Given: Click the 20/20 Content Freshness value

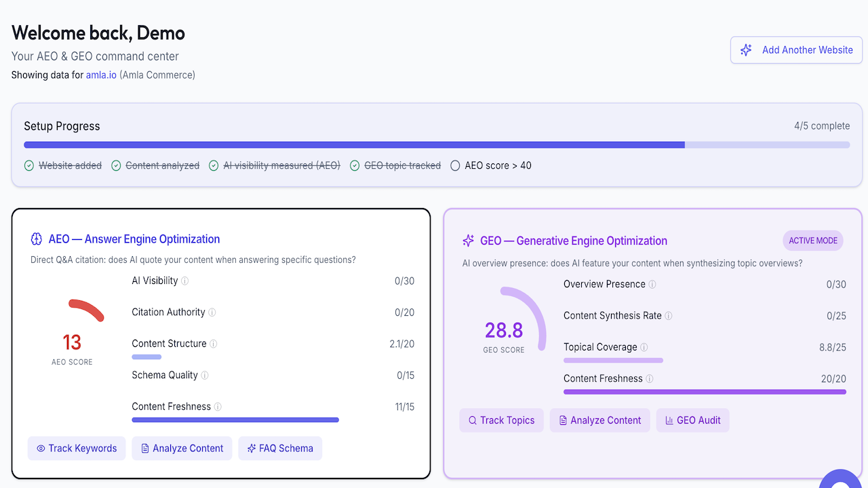Looking at the screenshot, I should click(834, 379).
